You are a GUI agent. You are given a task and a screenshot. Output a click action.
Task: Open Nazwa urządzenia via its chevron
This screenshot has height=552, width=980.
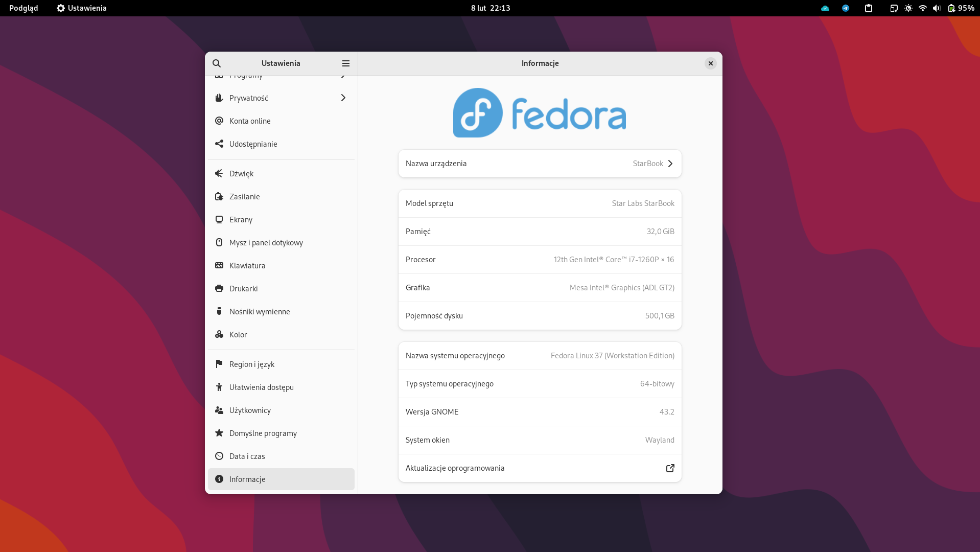(x=670, y=164)
